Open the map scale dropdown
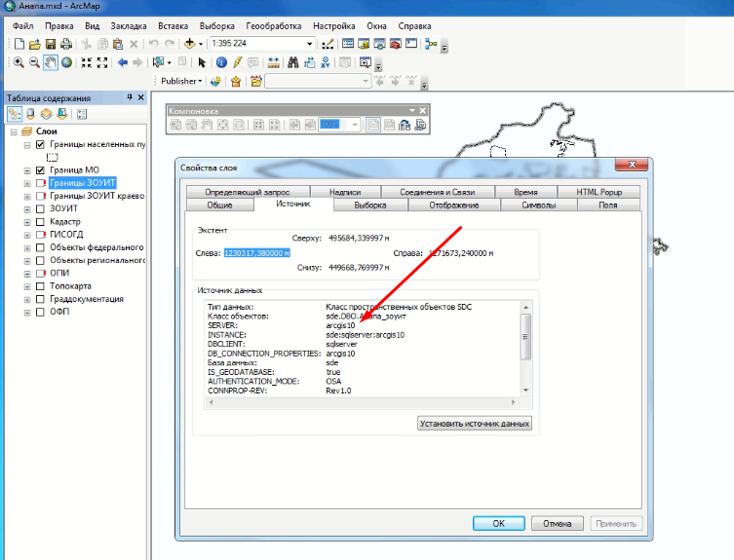734x560 pixels. click(x=310, y=44)
